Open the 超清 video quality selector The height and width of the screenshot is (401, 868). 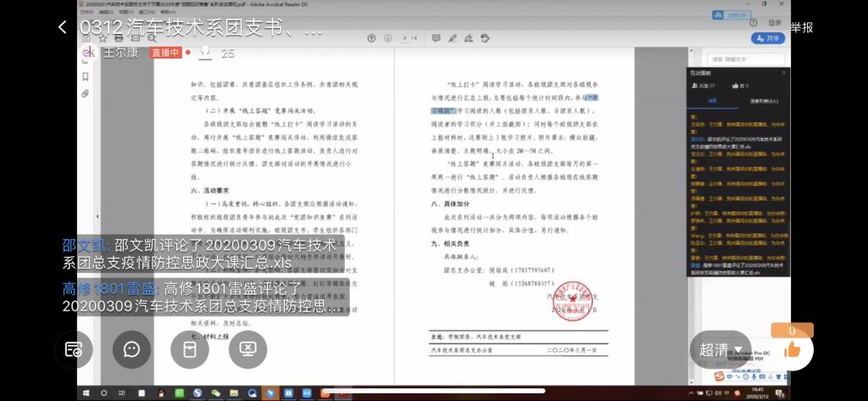click(x=714, y=349)
